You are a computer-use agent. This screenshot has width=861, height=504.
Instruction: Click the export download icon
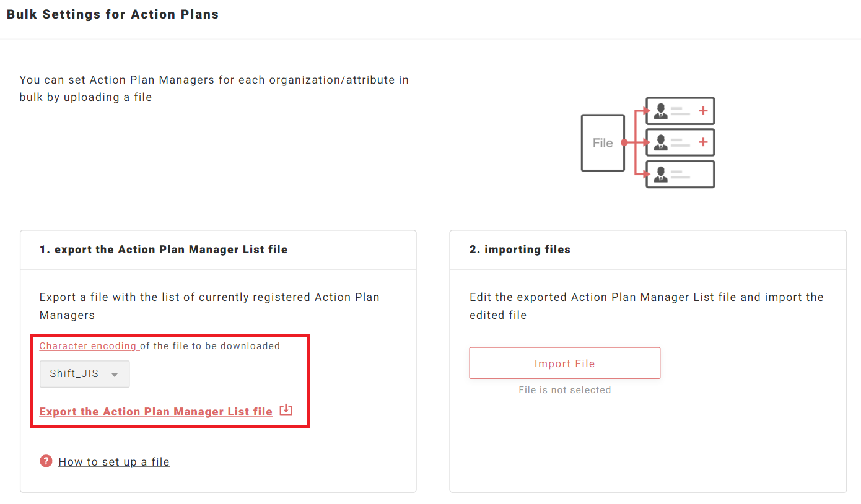pos(286,410)
